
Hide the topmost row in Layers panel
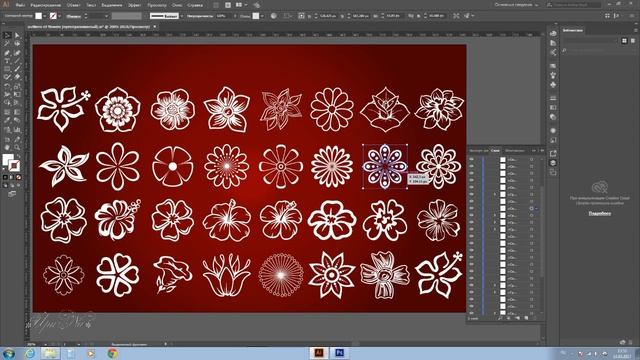point(472,160)
